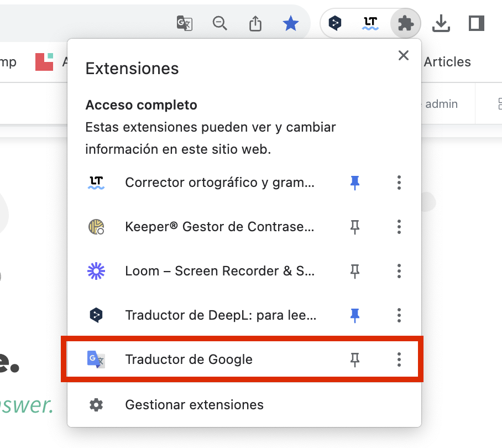Close the Extensiones popup

point(404,55)
